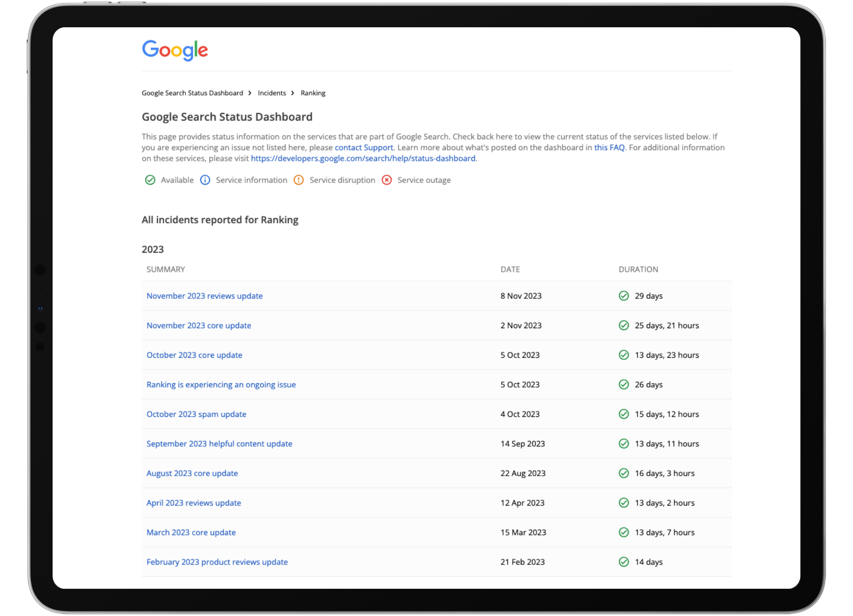Follow the contact Support link
The height and width of the screenshot is (616, 853).
click(x=364, y=147)
